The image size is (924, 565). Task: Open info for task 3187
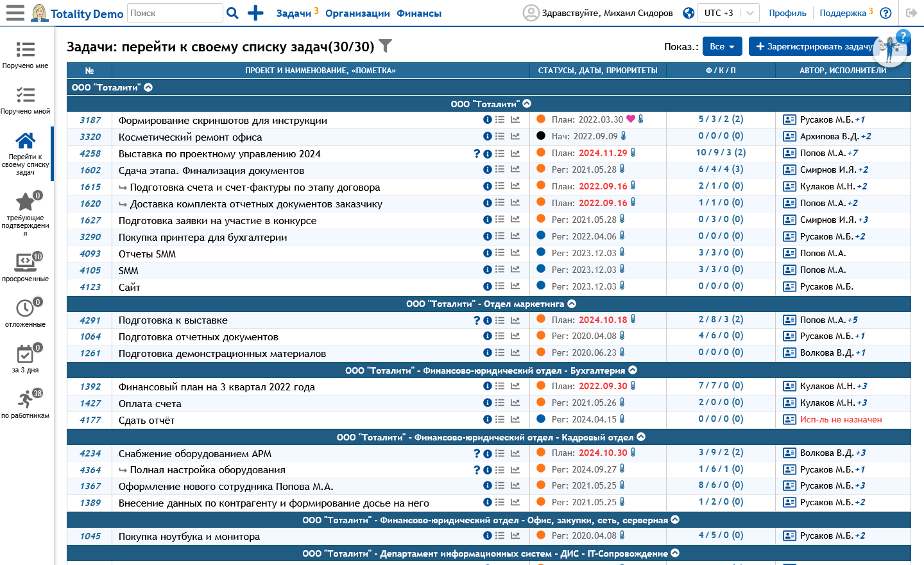click(x=487, y=119)
